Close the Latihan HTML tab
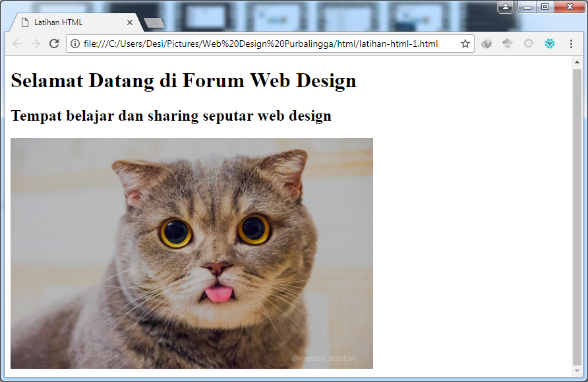Viewport: 588px width, 382px height. 130,22
